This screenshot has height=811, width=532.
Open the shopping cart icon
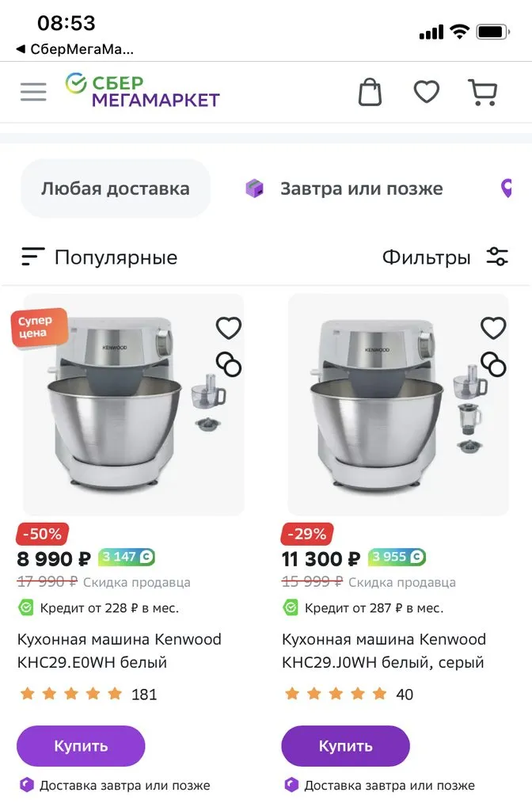pyautogui.click(x=483, y=90)
